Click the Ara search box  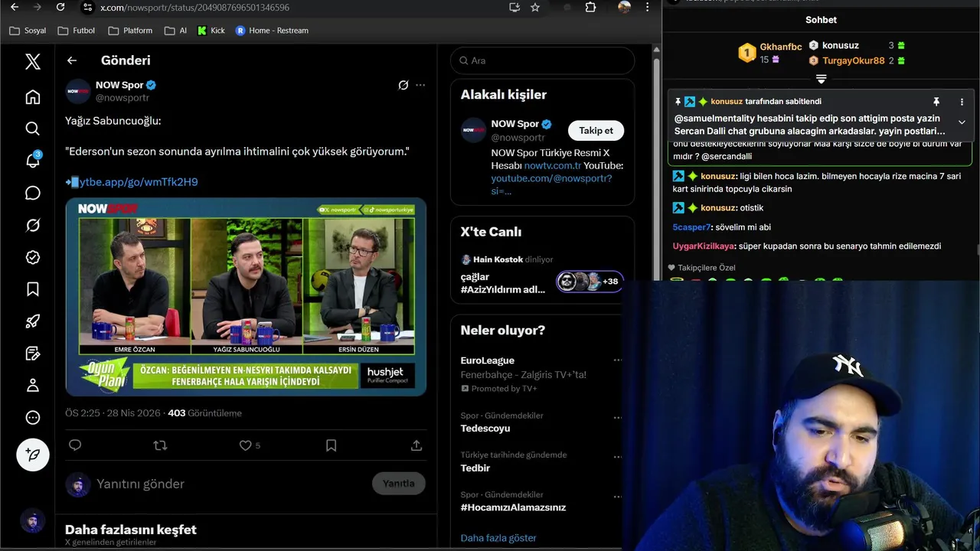click(x=542, y=60)
